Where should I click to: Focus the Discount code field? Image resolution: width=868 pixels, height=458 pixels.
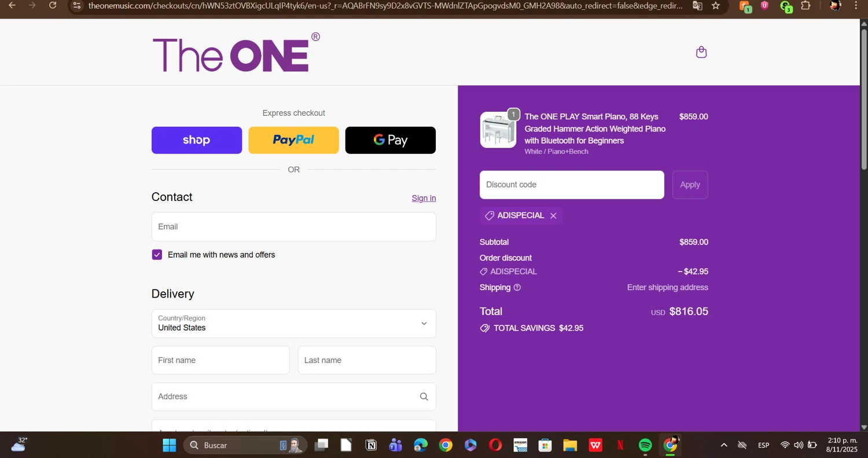(572, 185)
